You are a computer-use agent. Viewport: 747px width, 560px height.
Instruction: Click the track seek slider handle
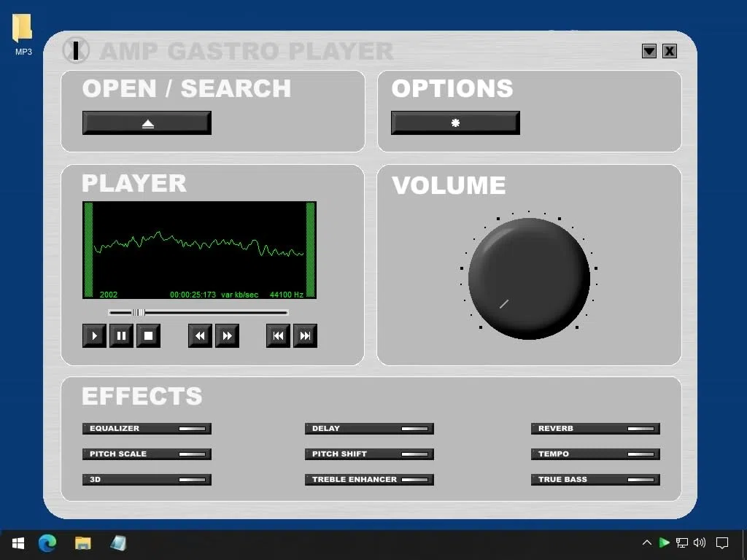[138, 312]
